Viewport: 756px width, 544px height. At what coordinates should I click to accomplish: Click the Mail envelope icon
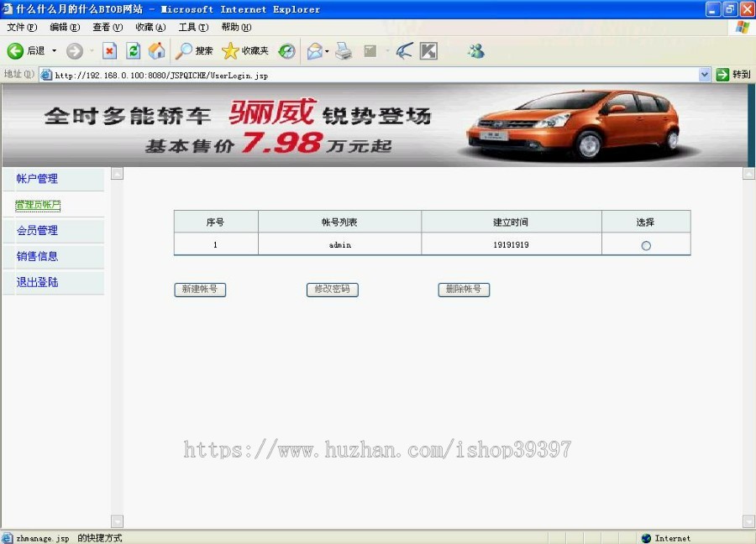coord(314,50)
